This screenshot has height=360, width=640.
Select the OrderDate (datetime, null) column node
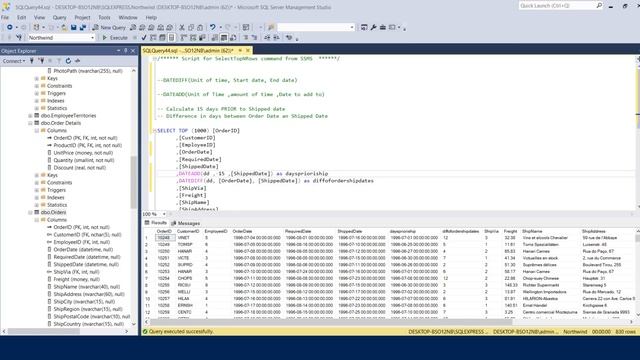point(83,249)
